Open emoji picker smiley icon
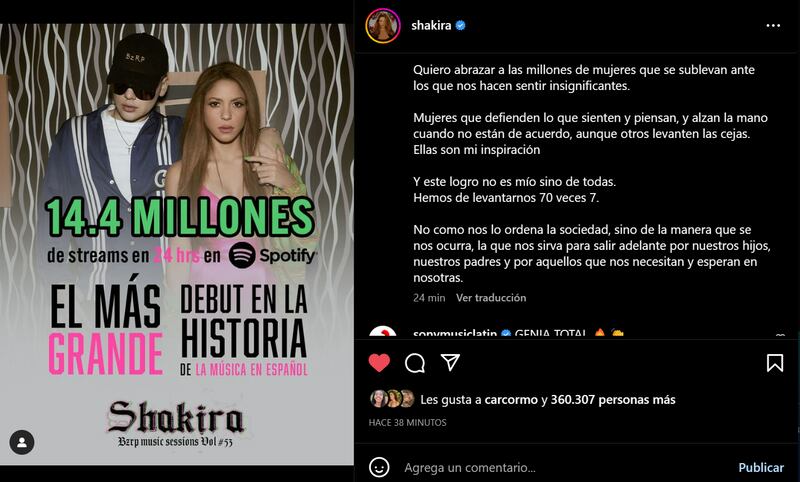This screenshot has height=482, width=800. (x=379, y=467)
